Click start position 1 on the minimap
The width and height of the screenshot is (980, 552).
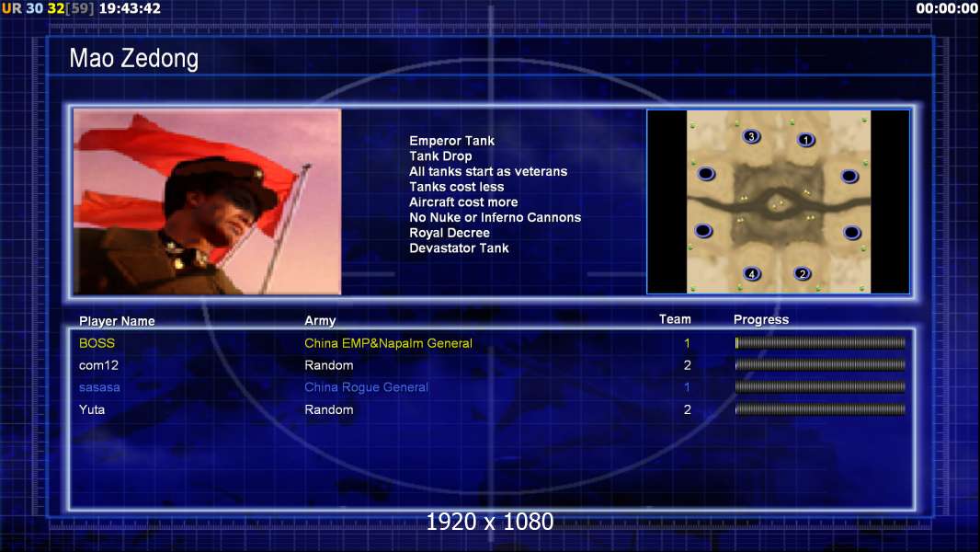806,140
